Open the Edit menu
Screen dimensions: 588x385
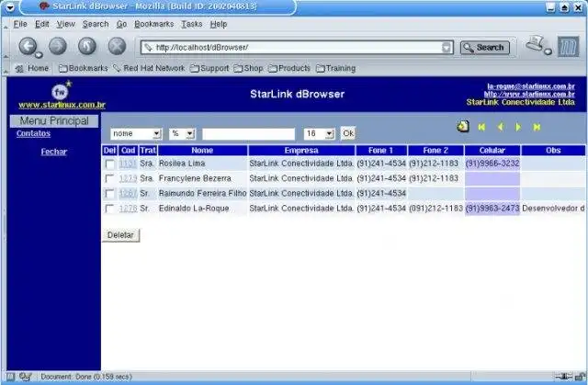click(x=42, y=24)
